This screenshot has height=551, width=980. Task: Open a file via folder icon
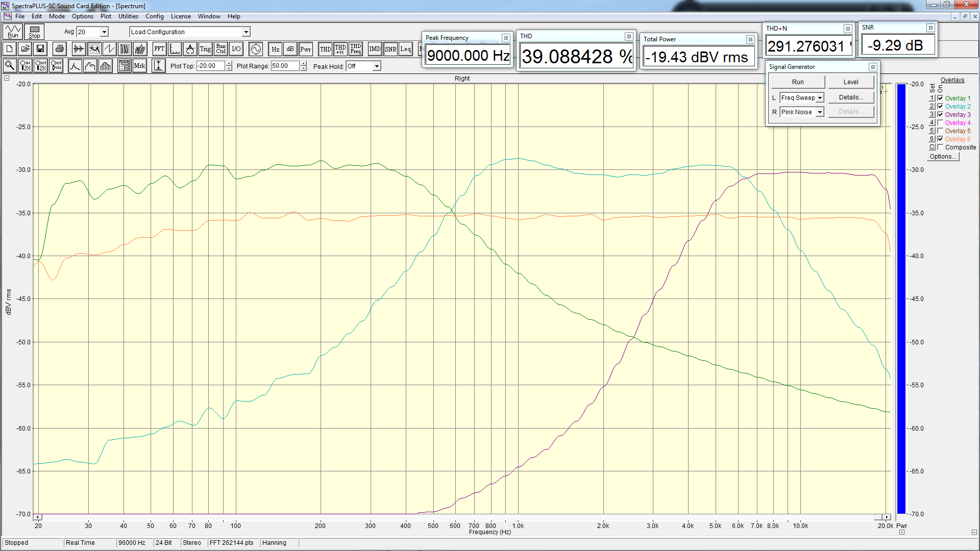pos(25,49)
